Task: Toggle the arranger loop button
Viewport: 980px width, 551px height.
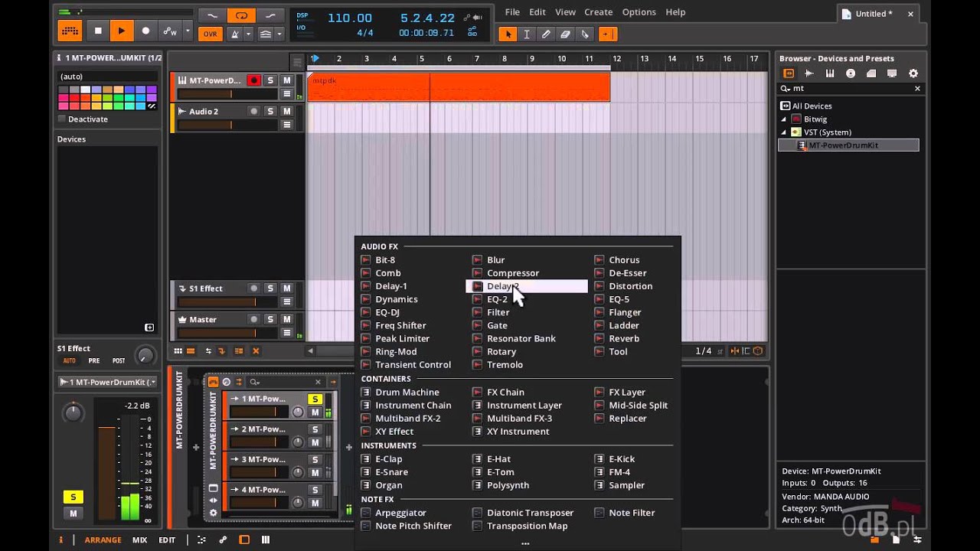Action: pyautogui.click(x=241, y=15)
